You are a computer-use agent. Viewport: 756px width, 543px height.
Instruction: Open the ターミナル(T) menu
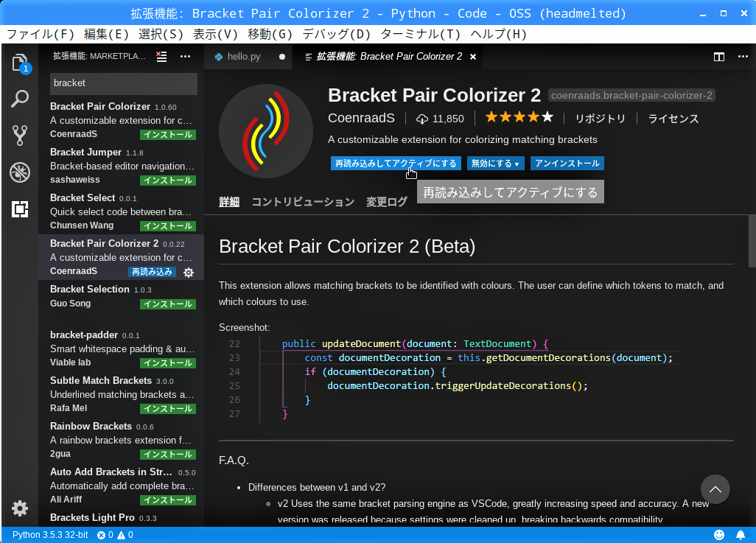[421, 34]
